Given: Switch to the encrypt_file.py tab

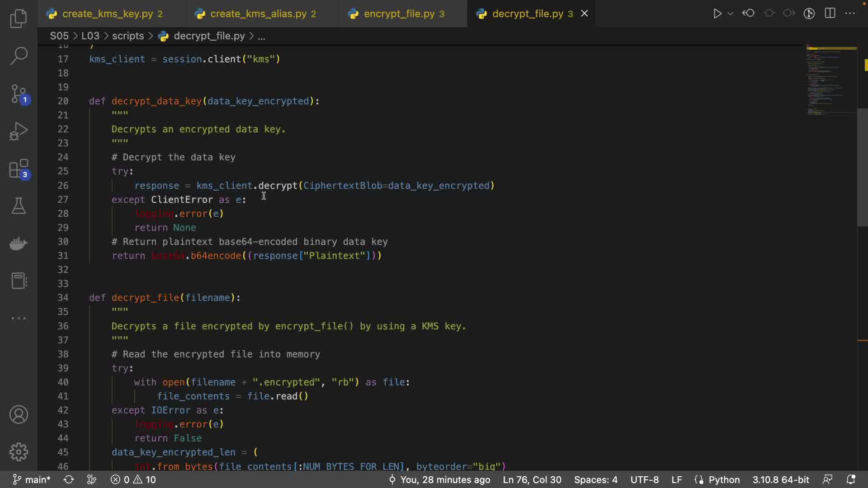Looking at the screenshot, I should (x=399, y=14).
